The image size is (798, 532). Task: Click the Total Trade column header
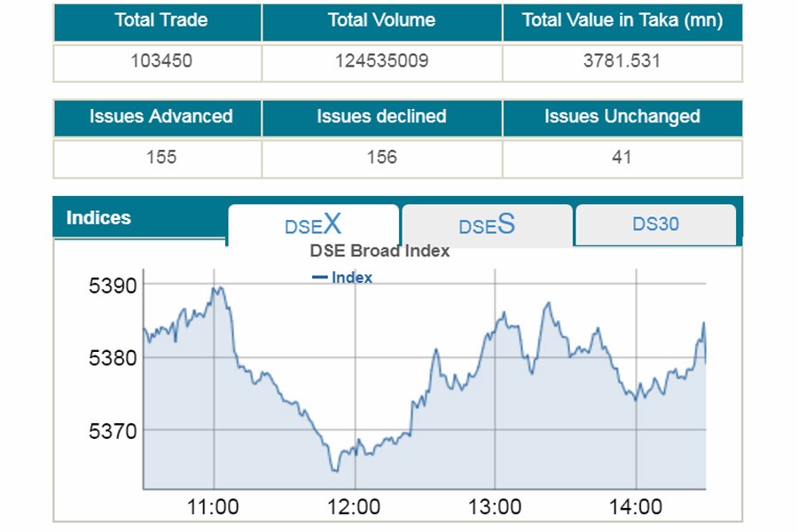click(x=160, y=20)
